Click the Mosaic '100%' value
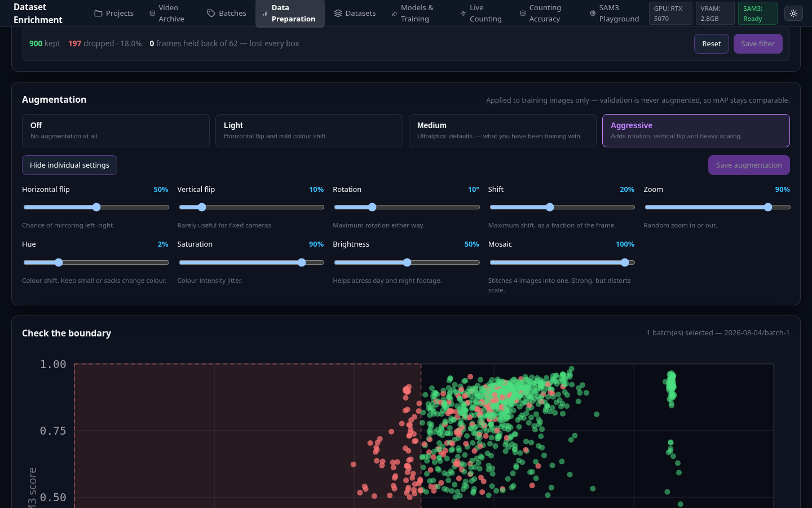This screenshot has height=508, width=812. (625, 244)
